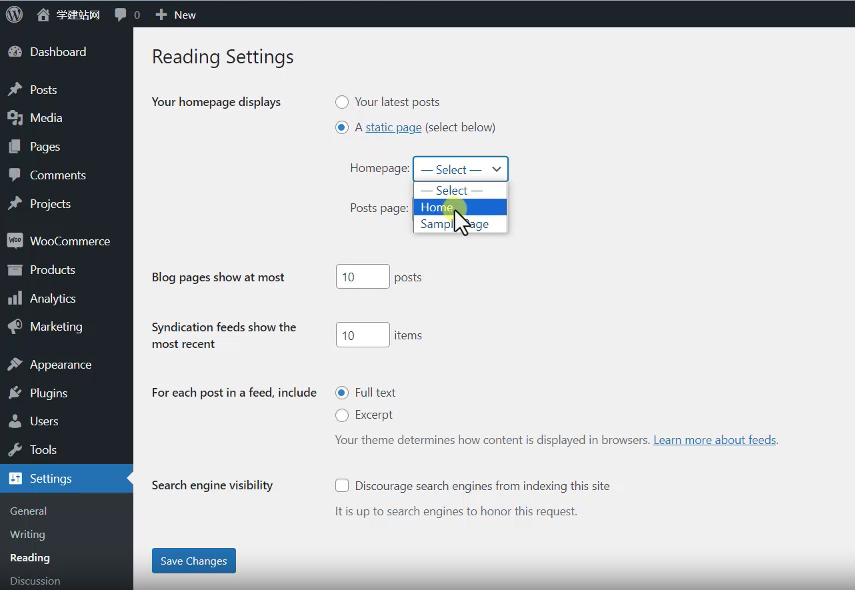Open the 'Learn more about feeds' link
The height and width of the screenshot is (590, 855).
tap(714, 440)
